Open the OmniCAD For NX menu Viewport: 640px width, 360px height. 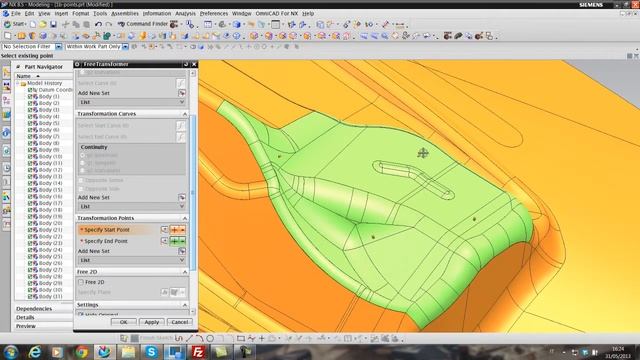(x=277, y=13)
